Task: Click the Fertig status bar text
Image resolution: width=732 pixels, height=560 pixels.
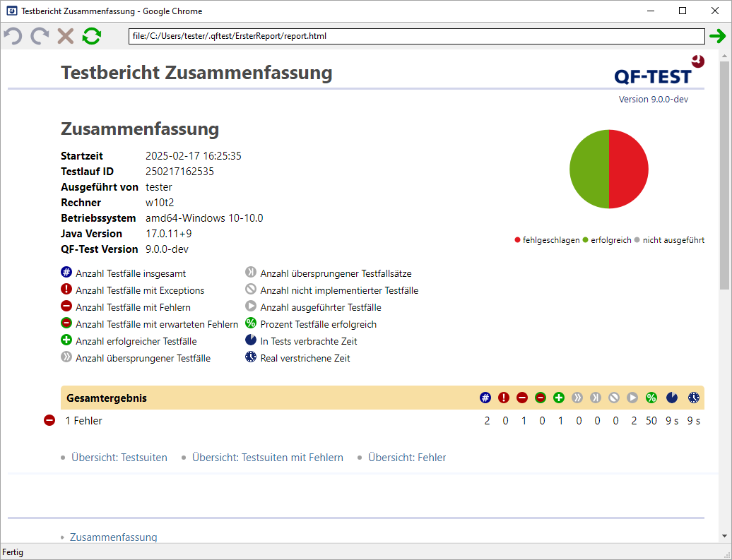Action: click(x=13, y=552)
